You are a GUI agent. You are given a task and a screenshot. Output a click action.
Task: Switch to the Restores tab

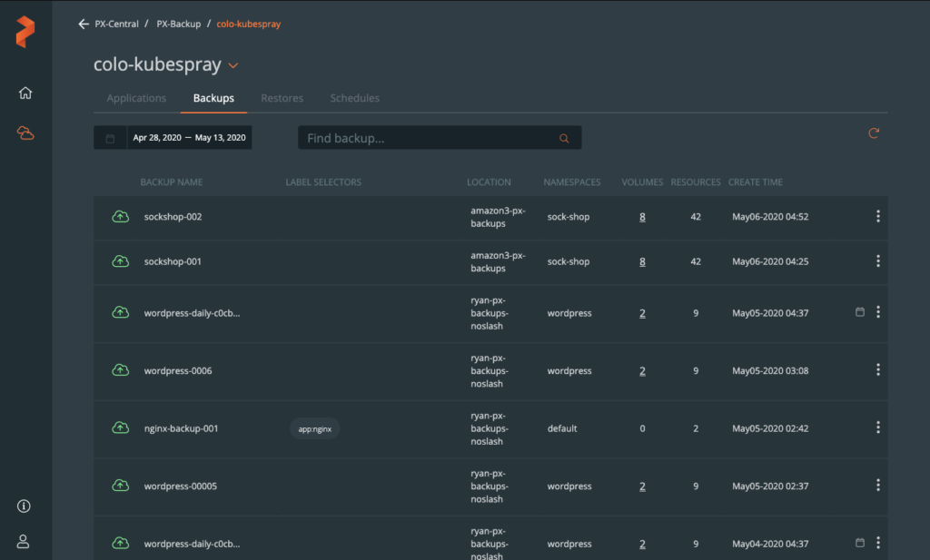coord(282,98)
